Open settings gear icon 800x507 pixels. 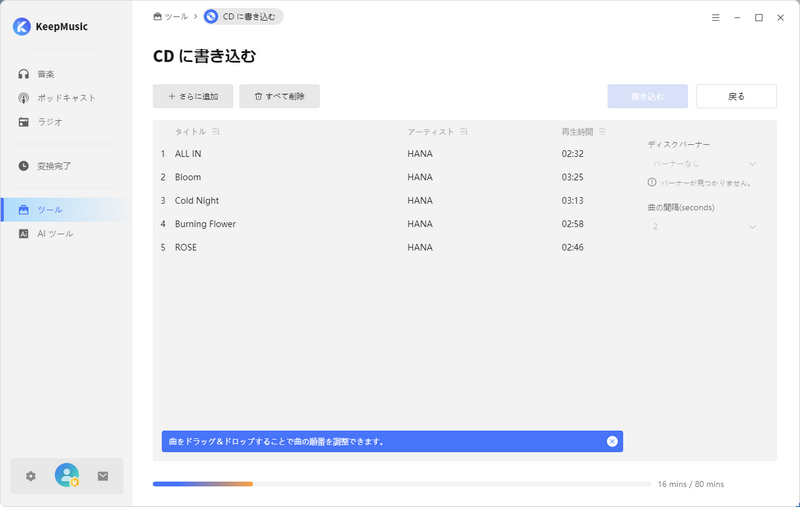[x=31, y=476]
